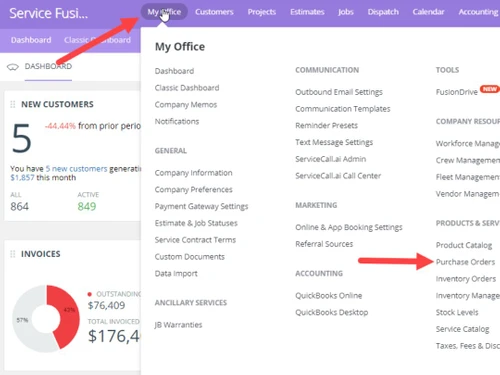Open Data Import
The width and height of the screenshot is (500, 375).
(176, 274)
